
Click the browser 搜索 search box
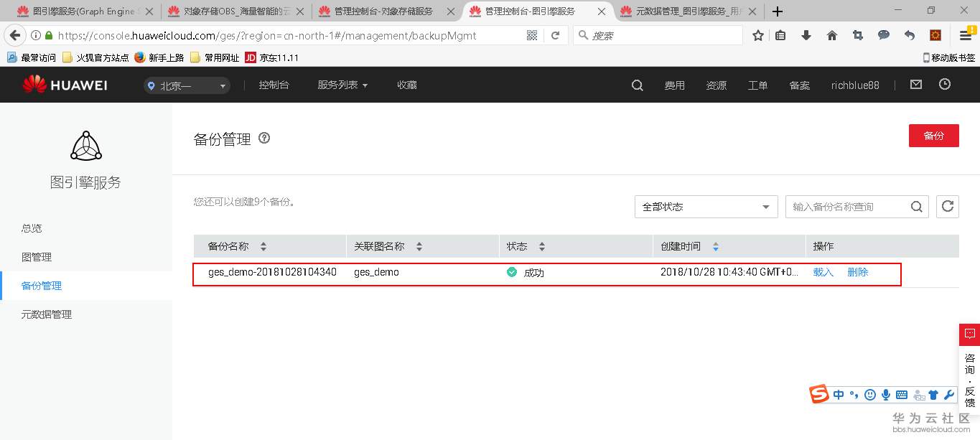click(658, 35)
